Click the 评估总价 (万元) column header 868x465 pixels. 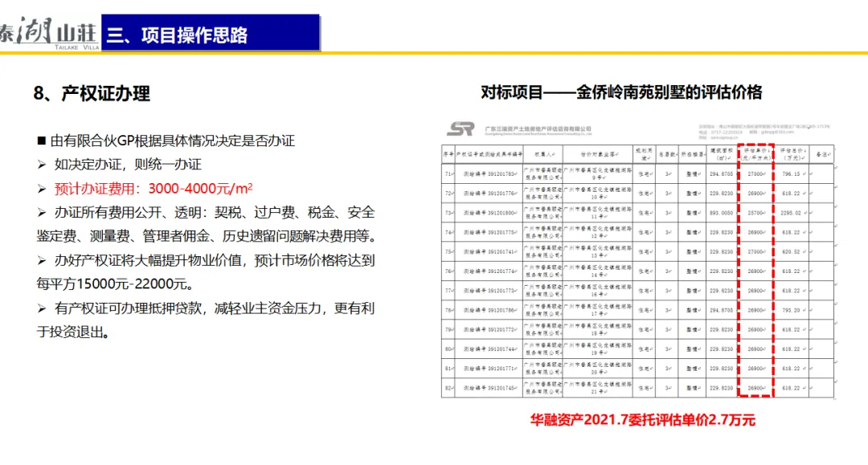tap(792, 153)
